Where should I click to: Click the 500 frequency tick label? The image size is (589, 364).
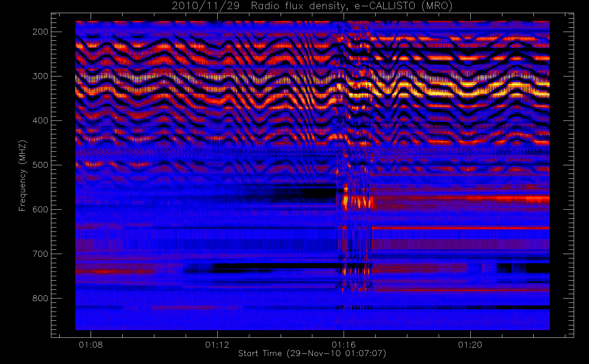point(40,165)
